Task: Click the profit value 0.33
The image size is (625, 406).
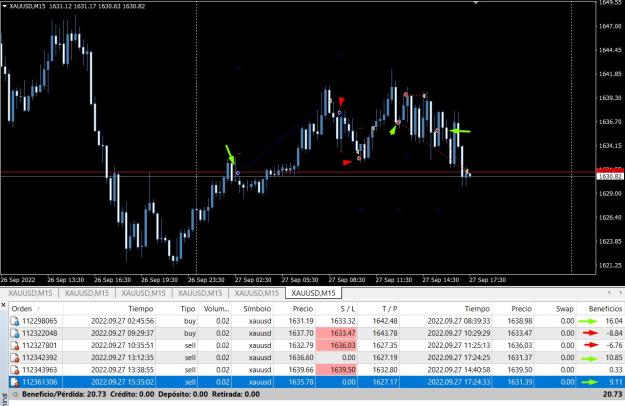Action: 616,370
